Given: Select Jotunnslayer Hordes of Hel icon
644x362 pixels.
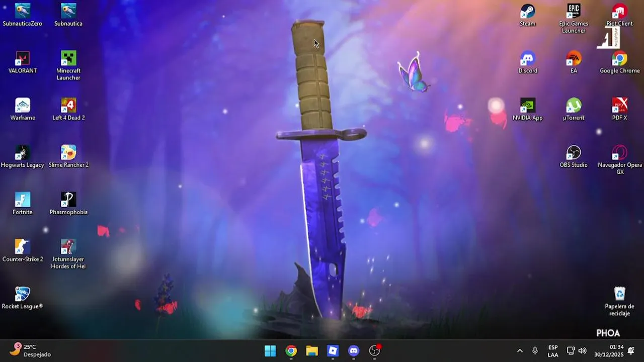Looking at the screenshot, I should pos(68,254).
